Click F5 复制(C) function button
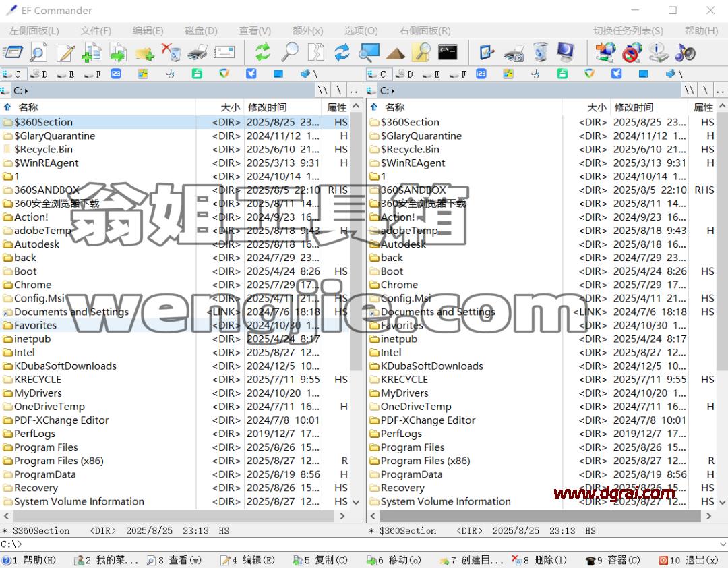Screen dimensions: 728x568 [x=321, y=560]
